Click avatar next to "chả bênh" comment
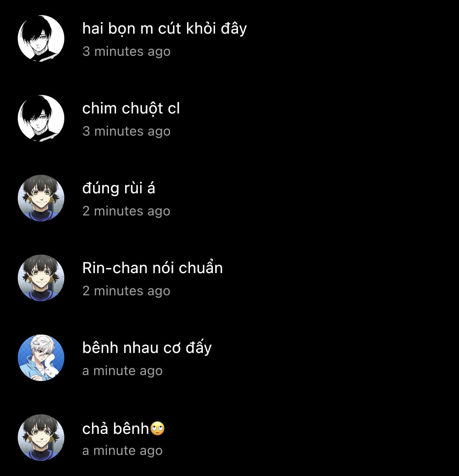Image resolution: width=459 pixels, height=476 pixels. coord(41,438)
